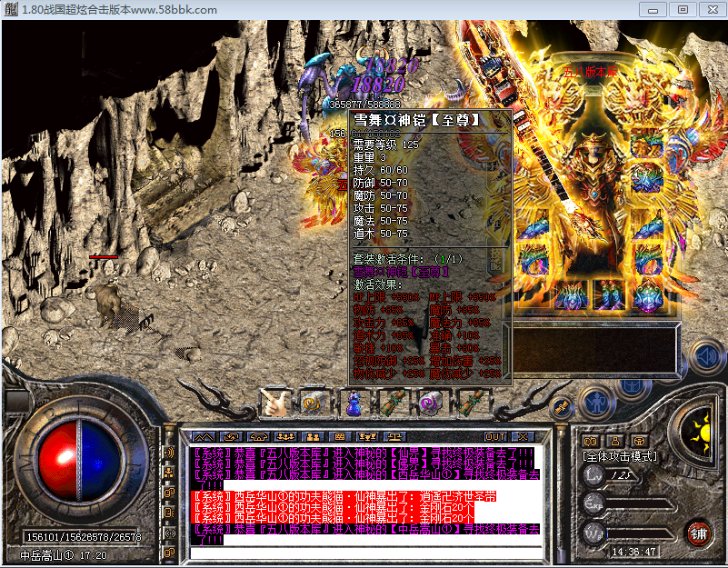Toggle the bottom chat channel filter icon
This screenshot has height=568, width=728.
point(169,553)
